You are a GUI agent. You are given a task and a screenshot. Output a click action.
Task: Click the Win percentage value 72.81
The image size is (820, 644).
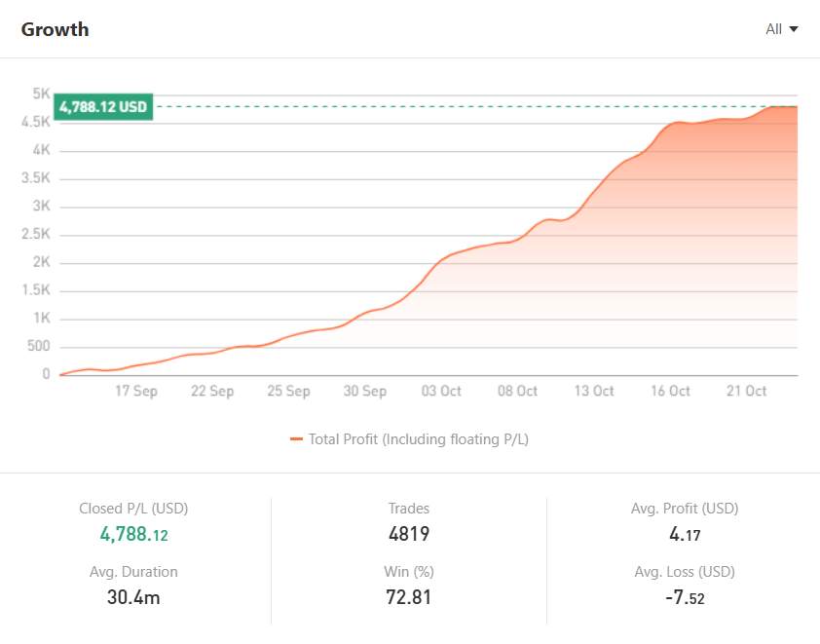[x=408, y=596]
